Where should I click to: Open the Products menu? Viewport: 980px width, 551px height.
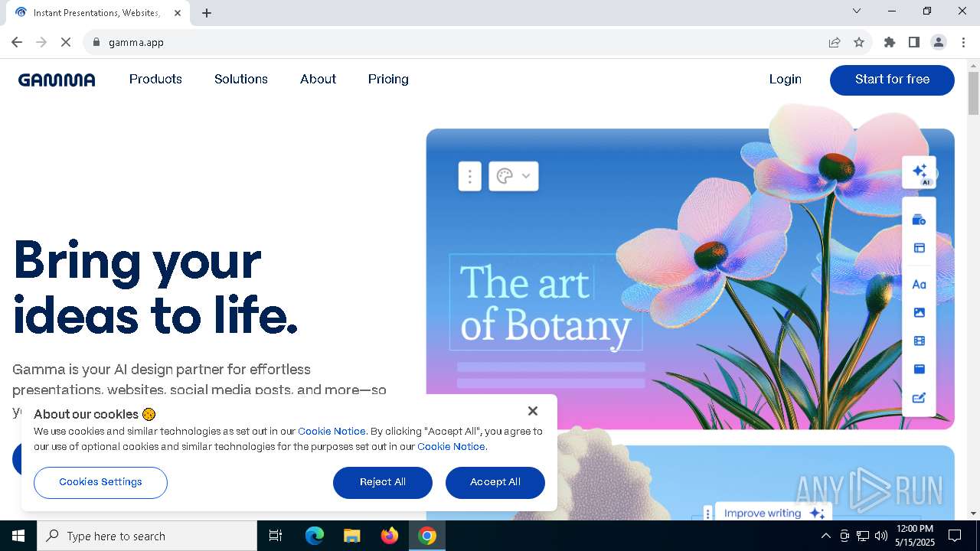click(x=155, y=80)
